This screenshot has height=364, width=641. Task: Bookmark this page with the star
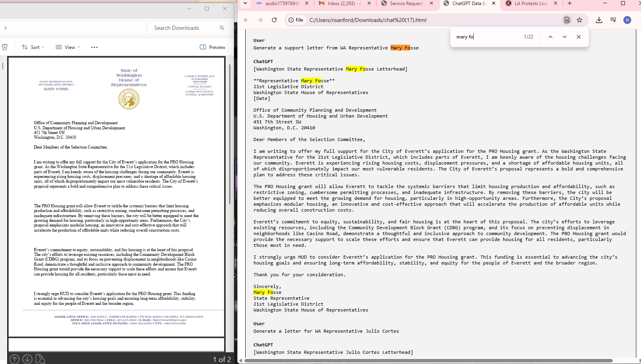coord(579,20)
